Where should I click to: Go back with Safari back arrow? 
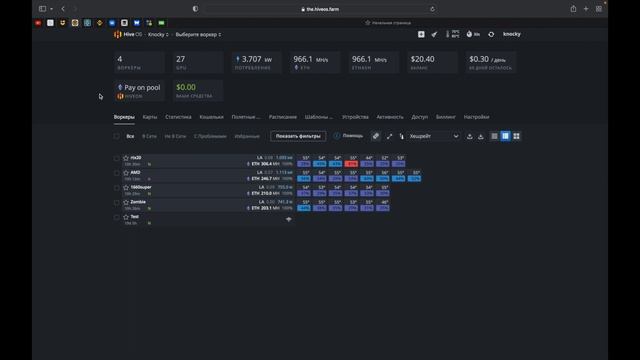[63, 9]
